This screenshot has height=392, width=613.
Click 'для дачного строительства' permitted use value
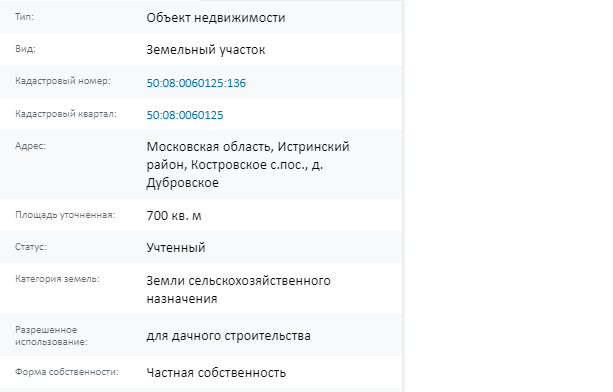click(x=228, y=336)
